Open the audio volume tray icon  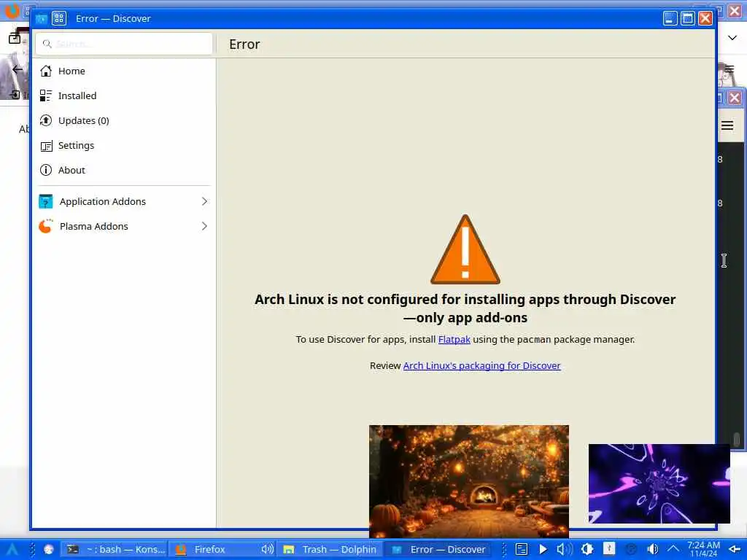pos(565,550)
